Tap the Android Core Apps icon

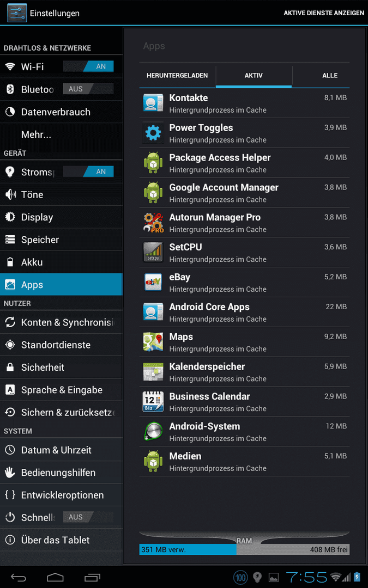[153, 312]
